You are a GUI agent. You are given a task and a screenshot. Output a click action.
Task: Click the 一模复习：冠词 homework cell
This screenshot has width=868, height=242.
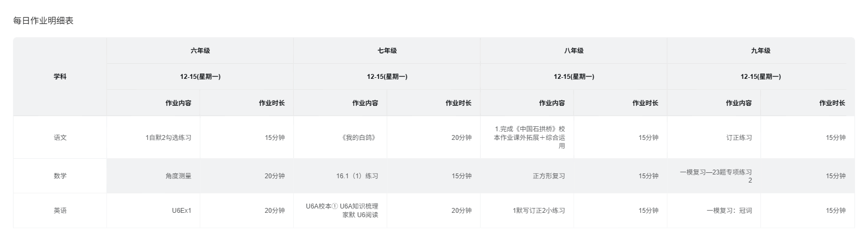point(729,211)
